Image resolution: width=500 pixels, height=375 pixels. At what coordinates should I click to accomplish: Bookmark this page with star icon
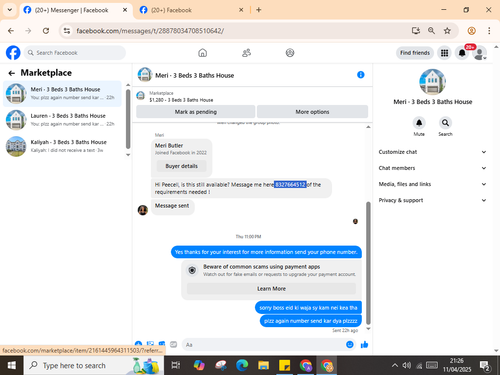pos(447,31)
